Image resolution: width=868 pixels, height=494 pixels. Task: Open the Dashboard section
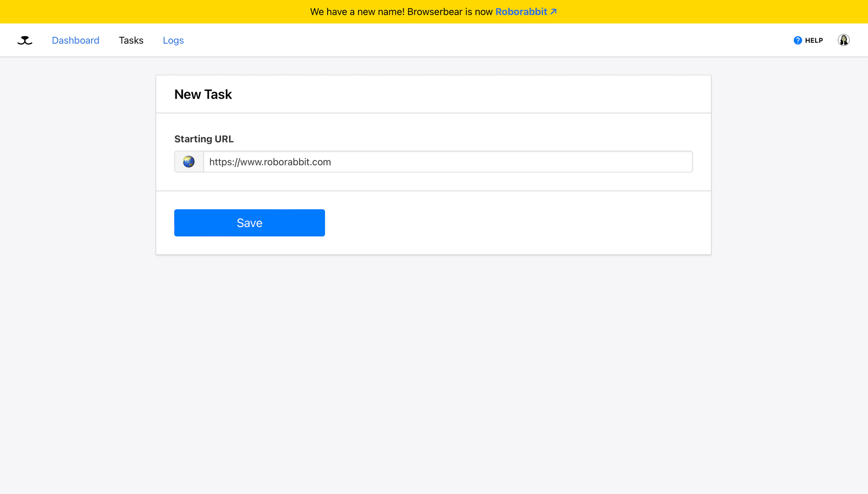pos(76,40)
